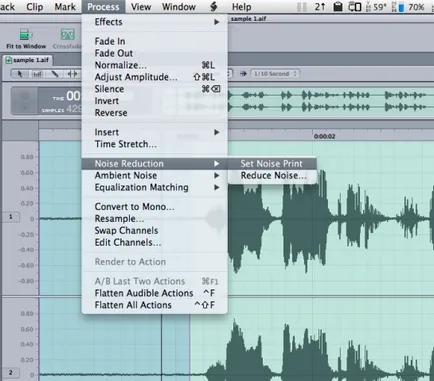Screen dimensions: 434x381
Task: Open the Help menu
Action: click(x=241, y=7)
